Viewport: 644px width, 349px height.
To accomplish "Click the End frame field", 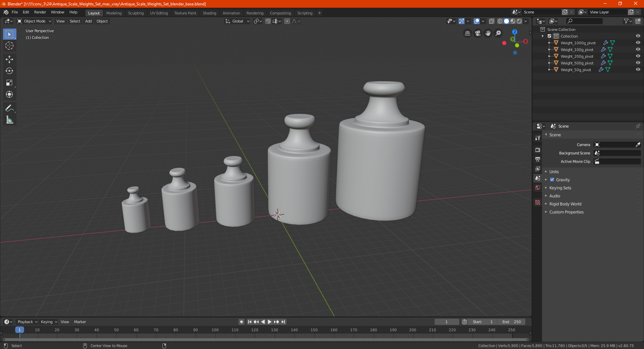I will pyautogui.click(x=512, y=322).
